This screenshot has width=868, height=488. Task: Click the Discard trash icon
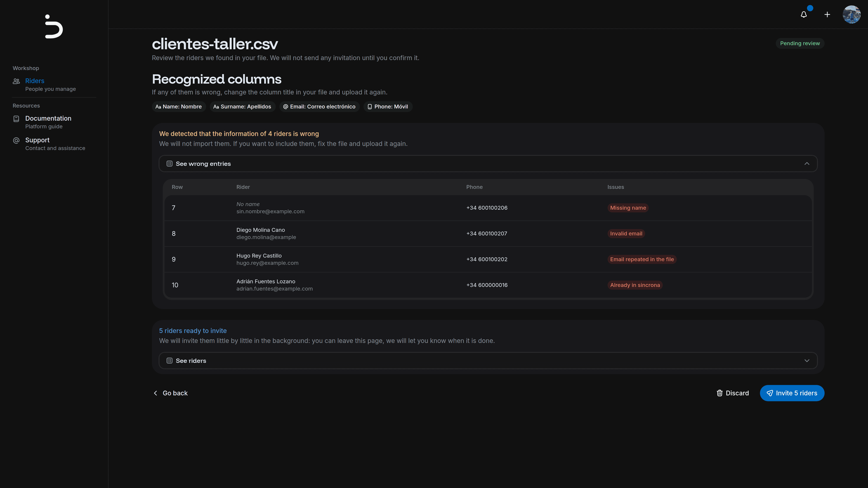click(719, 393)
